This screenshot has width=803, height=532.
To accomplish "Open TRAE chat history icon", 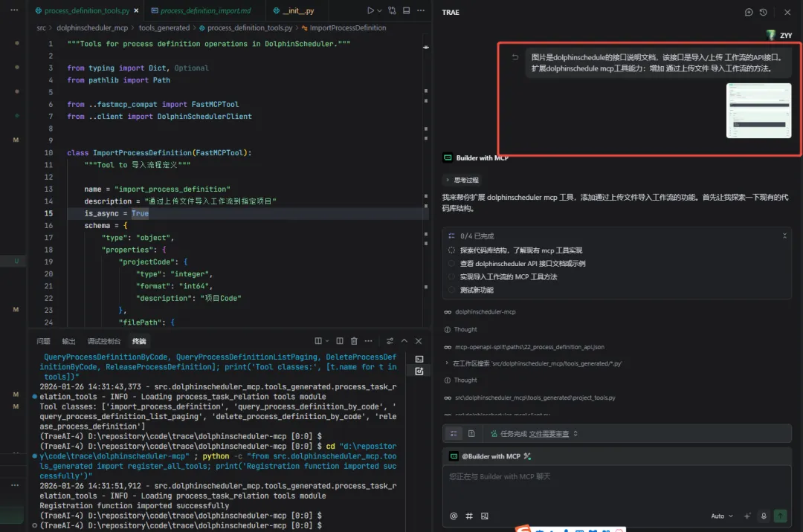I will 764,13.
